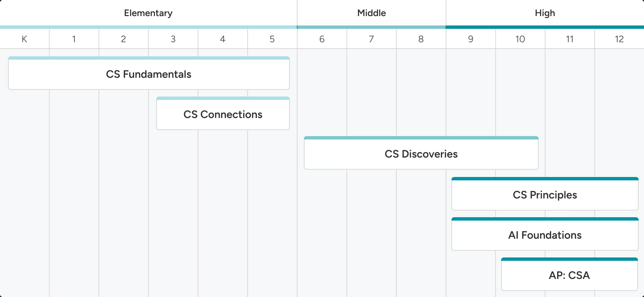Choose the High school level header
The width and height of the screenshot is (644, 297).
pos(545,13)
